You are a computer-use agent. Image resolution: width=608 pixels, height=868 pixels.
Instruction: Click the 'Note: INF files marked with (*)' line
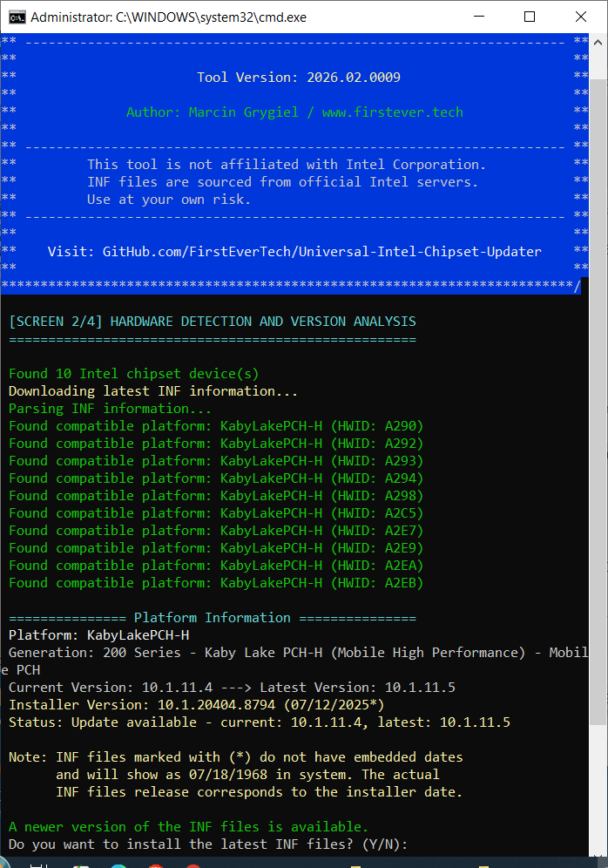point(236,758)
